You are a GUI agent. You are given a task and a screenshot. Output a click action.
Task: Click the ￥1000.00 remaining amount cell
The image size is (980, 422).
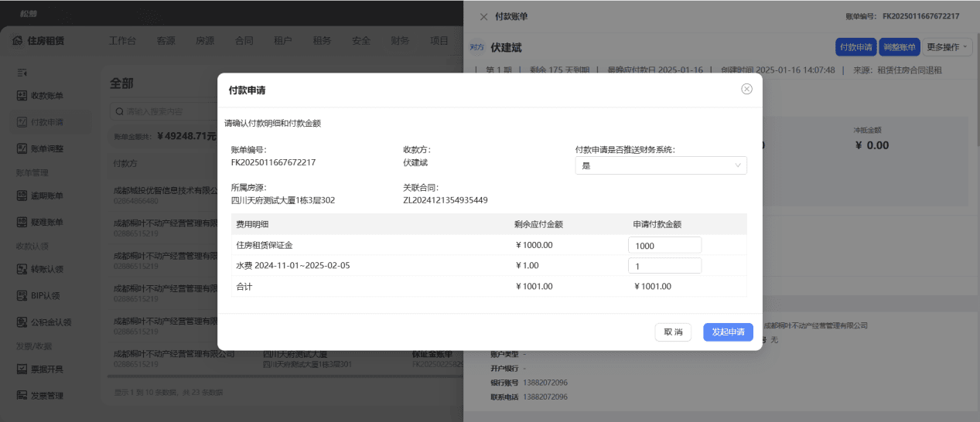534,245
